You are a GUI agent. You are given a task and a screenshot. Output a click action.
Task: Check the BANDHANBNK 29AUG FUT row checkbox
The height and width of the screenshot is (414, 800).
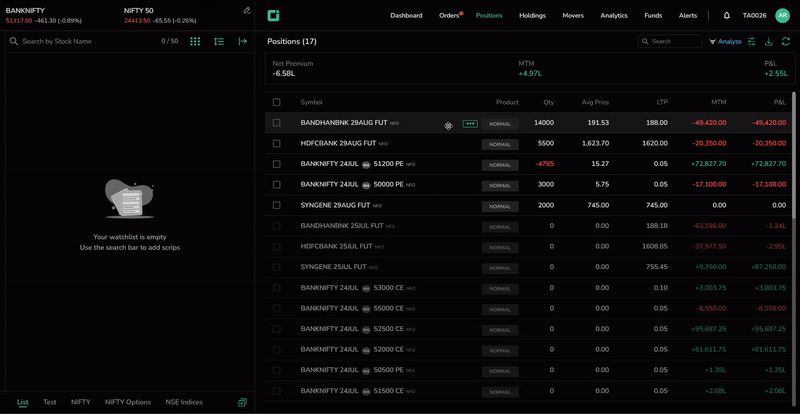click(277, 123)
